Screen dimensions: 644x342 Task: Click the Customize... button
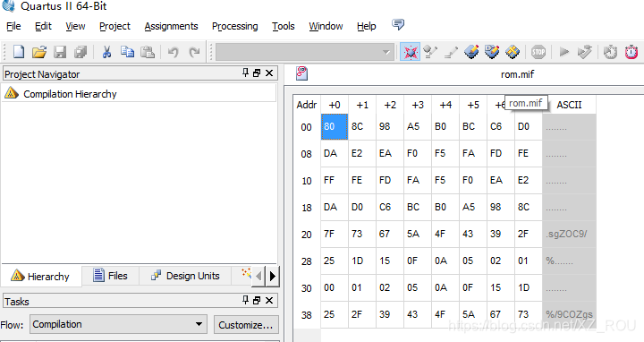(x=246, y=325)
